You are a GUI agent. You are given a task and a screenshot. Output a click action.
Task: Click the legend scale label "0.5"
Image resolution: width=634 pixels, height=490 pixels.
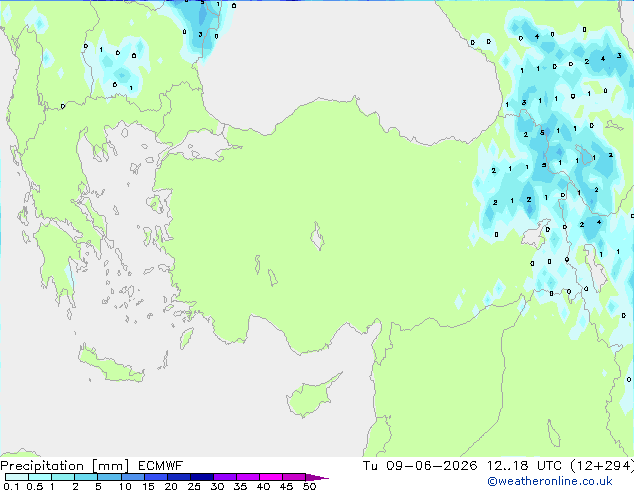coord(35,486)
